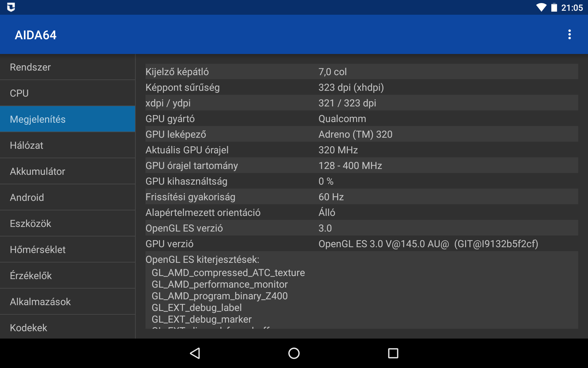Screen dimensions: 588x368
Task: Select the OpenGL ES verzió label
Action: pyautogui.click(x=184, y=228)
